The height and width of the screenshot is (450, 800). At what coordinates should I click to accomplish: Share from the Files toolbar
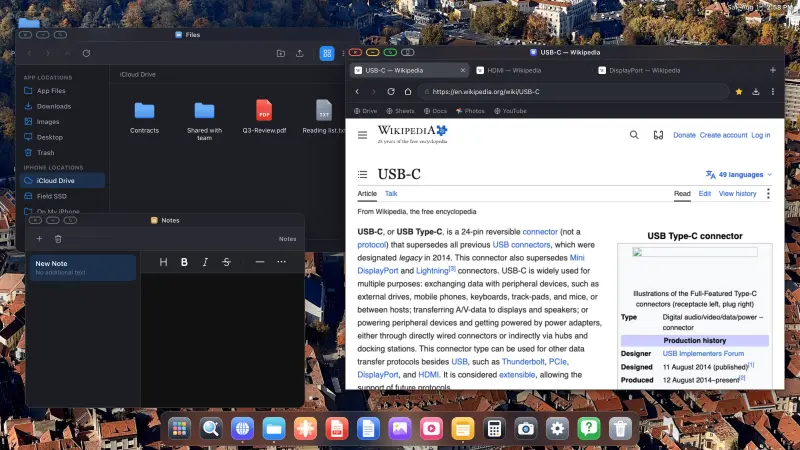click(299, 53)
